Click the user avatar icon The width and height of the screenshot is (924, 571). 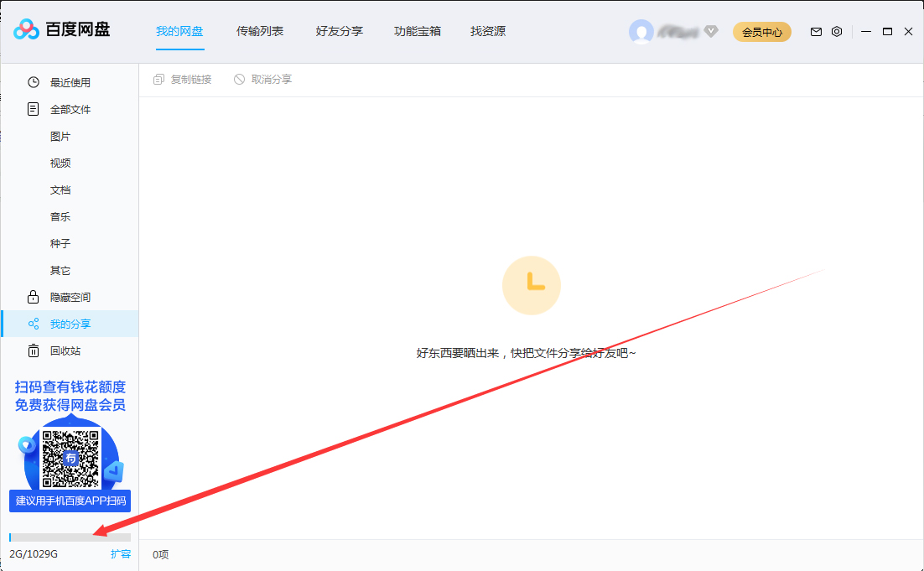click(x=641, y=31)
